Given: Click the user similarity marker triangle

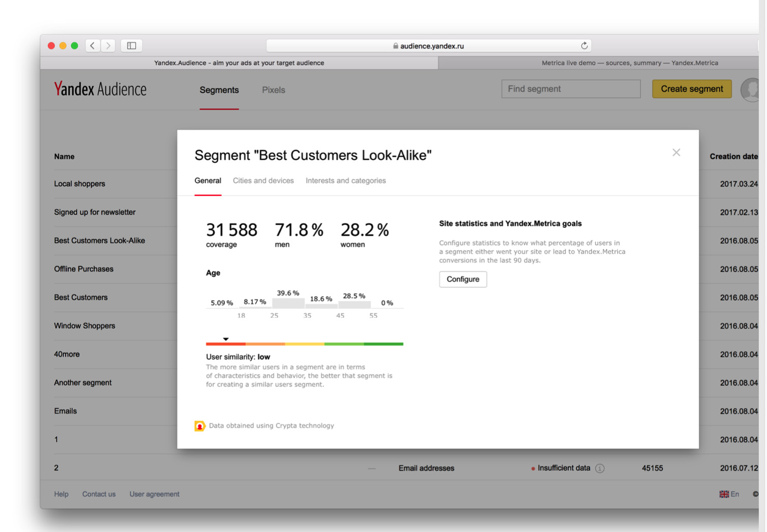Looking at the screenshot, I should click(x=226, y=339).
